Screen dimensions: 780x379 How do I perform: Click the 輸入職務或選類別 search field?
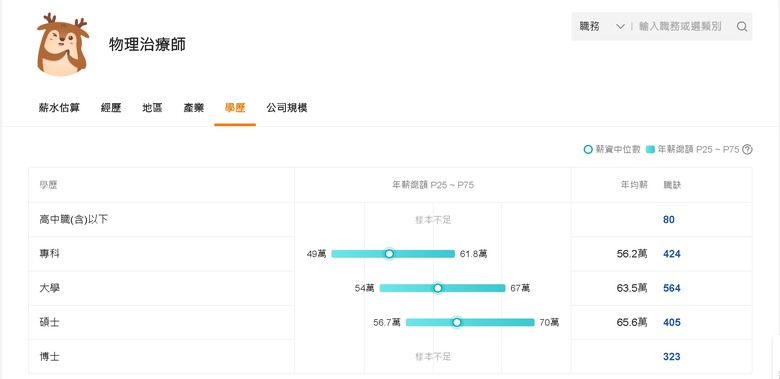pyautogui.click(x=680, y=26)
